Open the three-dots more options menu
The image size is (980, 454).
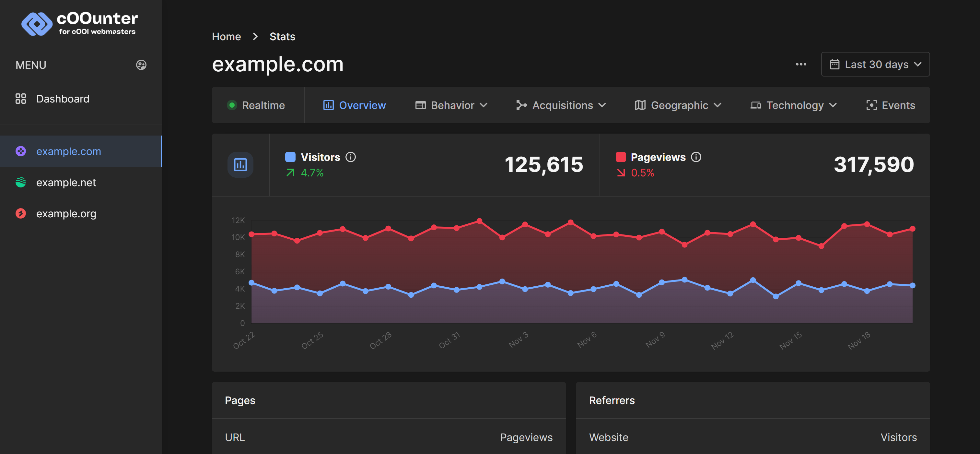801,64
